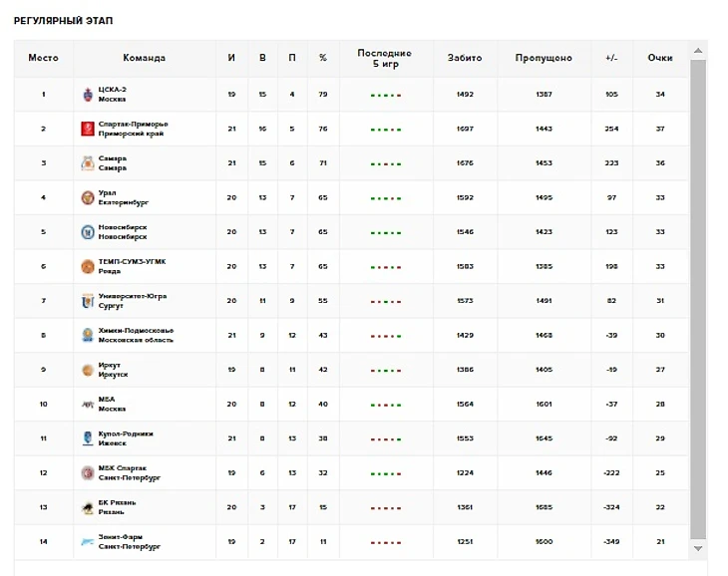728x576 pixels.
Task: Click the Урал Екатеринбург team logo
Action: pos(88,197)
